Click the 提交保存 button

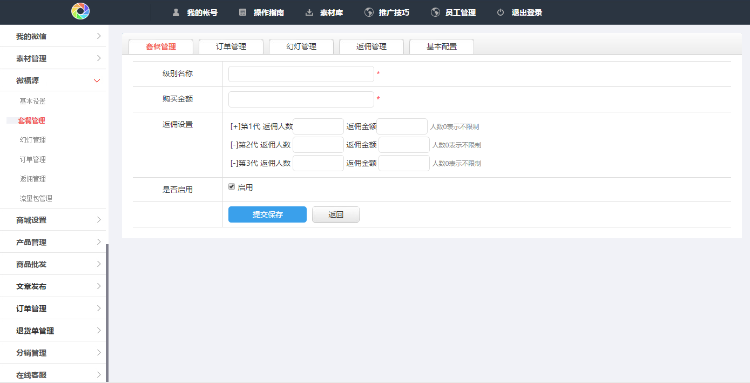(x=267, y=215)
